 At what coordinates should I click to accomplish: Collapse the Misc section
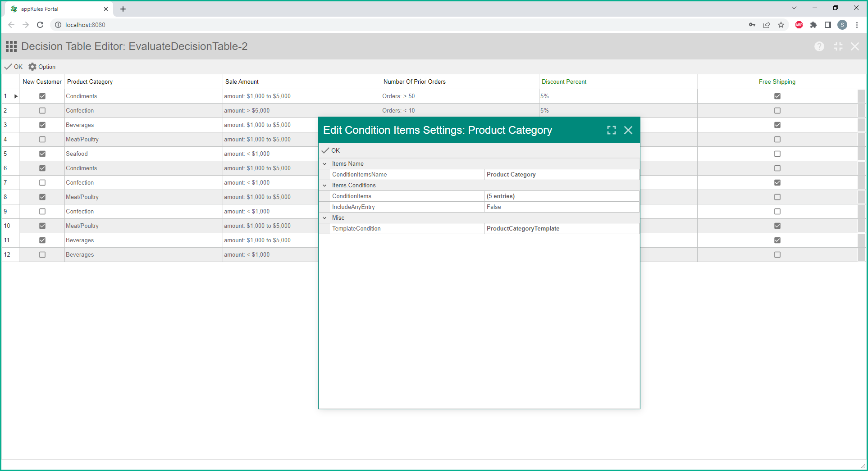point(324,218)
